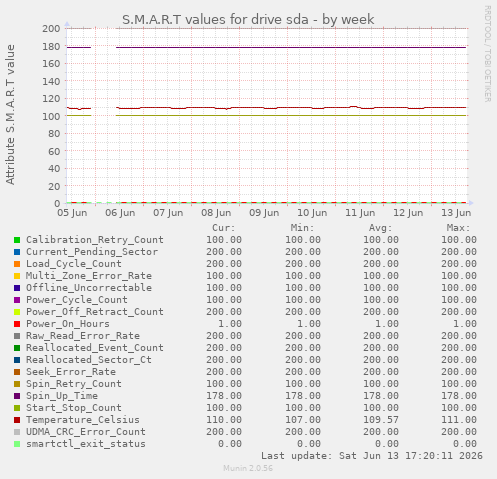The width and height of the screenshot is (497, 479).
Task: Click the Munin 2.0.56 version text
Action: pyautogui.click(x=248, y=468)
